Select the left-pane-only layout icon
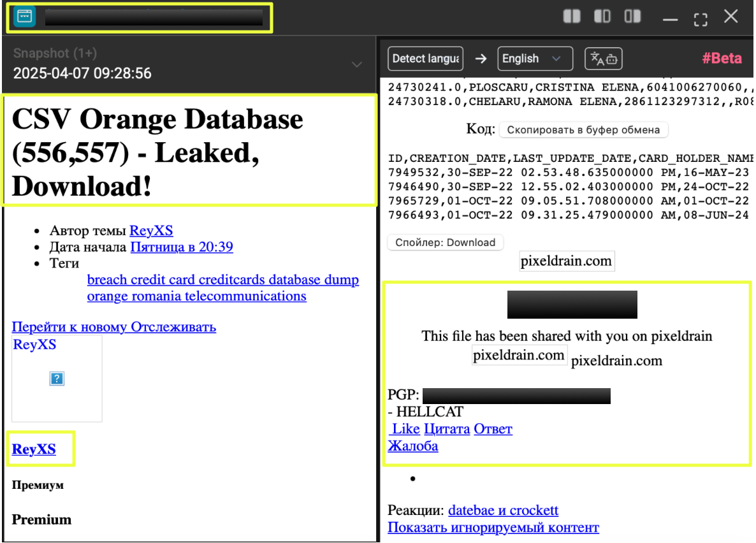Screen dimensions: 756x543 point(602,17)
